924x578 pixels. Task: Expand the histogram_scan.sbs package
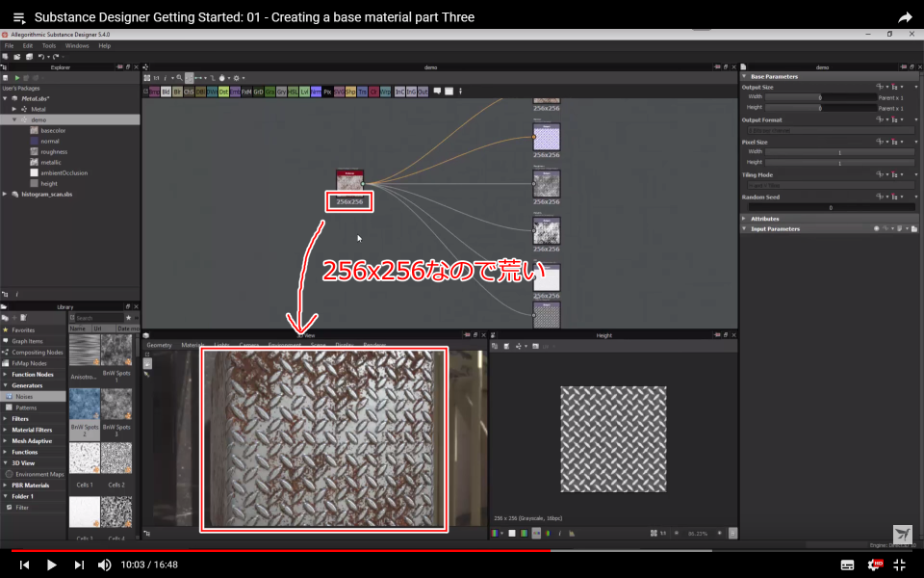point(6,194)
